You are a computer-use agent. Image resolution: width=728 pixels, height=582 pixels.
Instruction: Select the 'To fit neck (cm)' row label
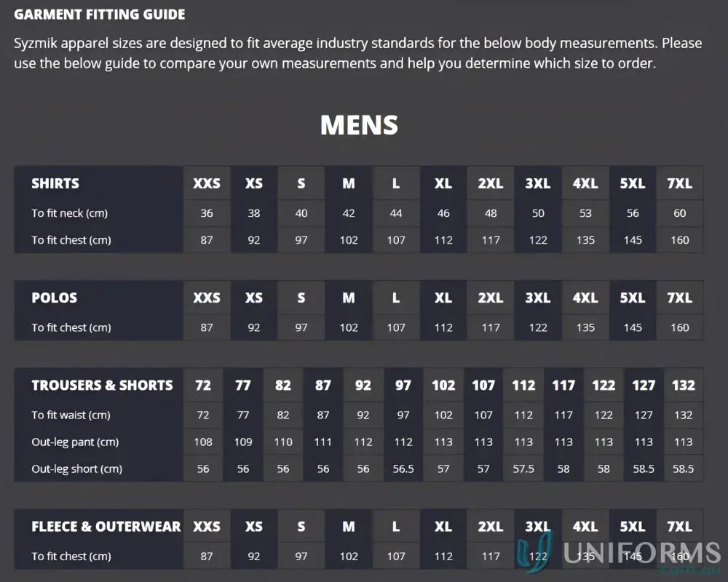(69, 213)
